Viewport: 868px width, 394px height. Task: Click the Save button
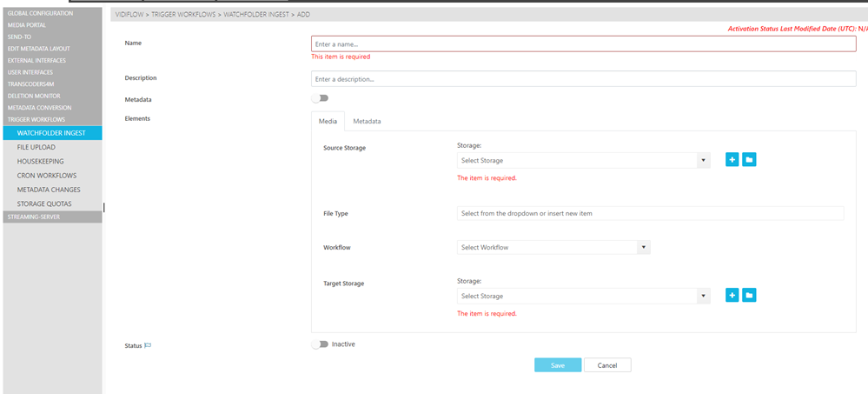tap(557, 365)
